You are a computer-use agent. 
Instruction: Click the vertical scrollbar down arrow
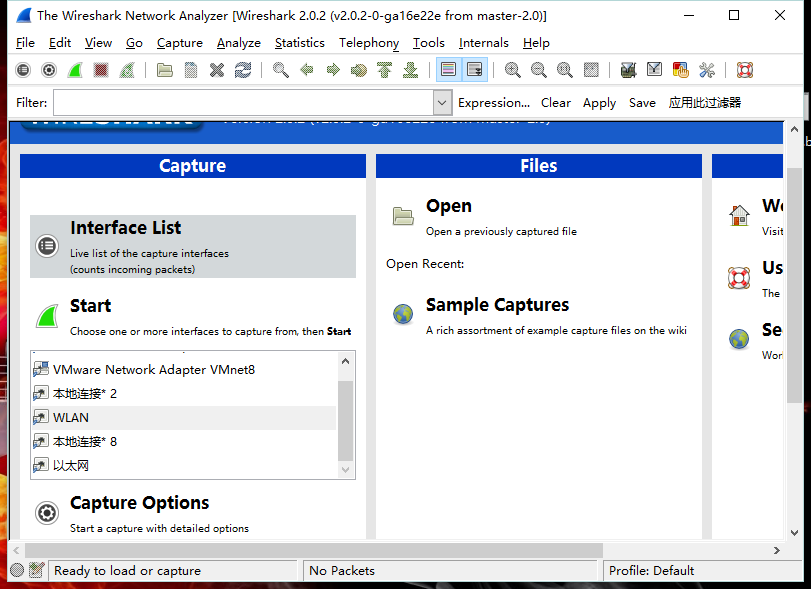tap(794, 533)
